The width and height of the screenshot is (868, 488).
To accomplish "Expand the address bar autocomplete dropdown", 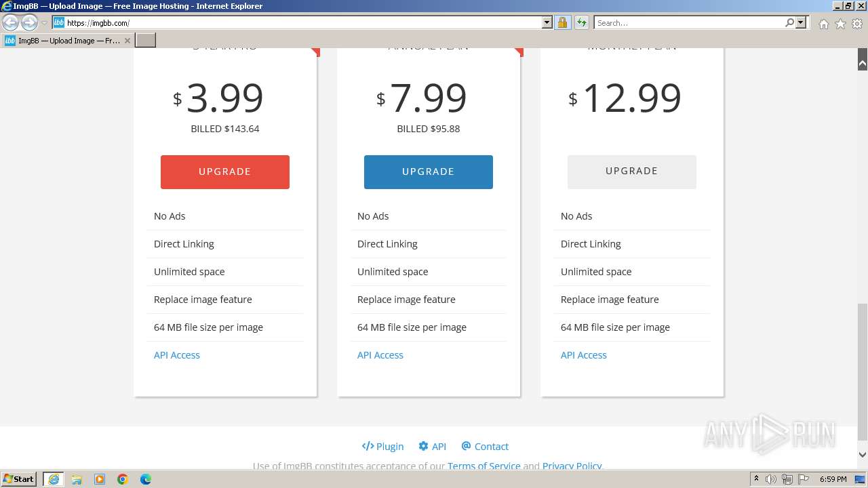I will pos(547,22).
